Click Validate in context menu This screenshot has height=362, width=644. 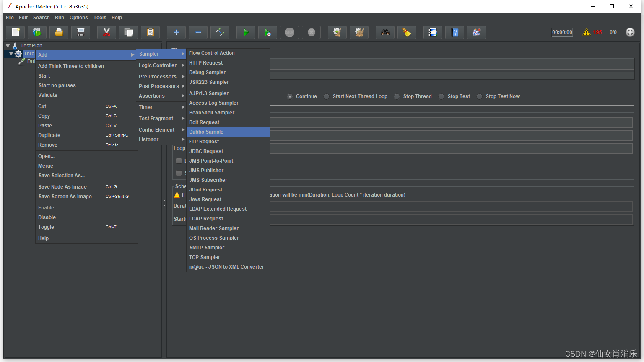(86, 95)
